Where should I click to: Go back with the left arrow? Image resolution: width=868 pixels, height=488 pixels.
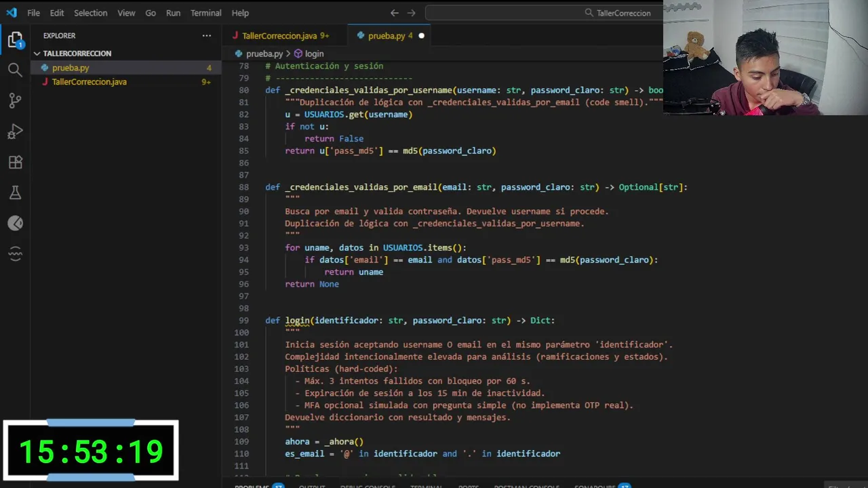[x=395, y=13]
